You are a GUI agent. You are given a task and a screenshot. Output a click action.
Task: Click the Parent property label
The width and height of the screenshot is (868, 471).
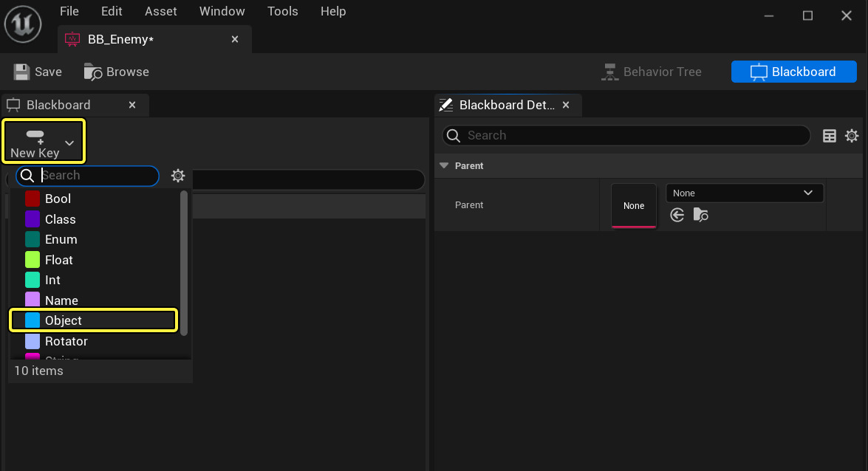(x=469, y=204)
